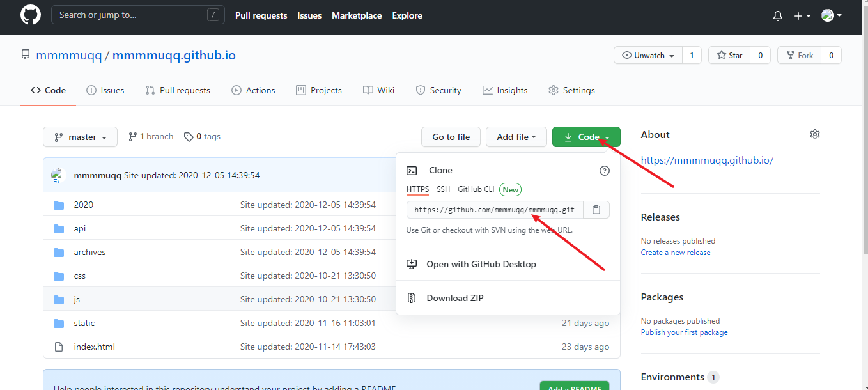This screenshot has height=390, width=868.
Task: Open the plus create-new dropdown
Action: 802,16
